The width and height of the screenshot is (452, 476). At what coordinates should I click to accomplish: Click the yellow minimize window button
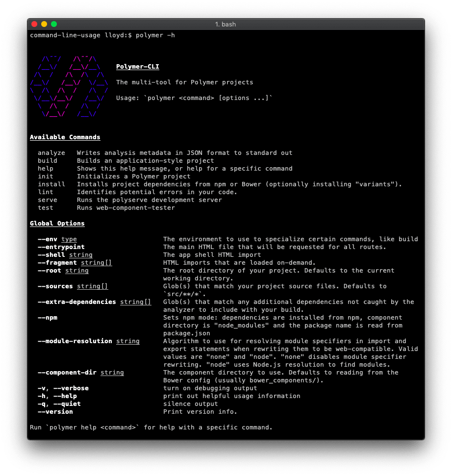[44, 24]
